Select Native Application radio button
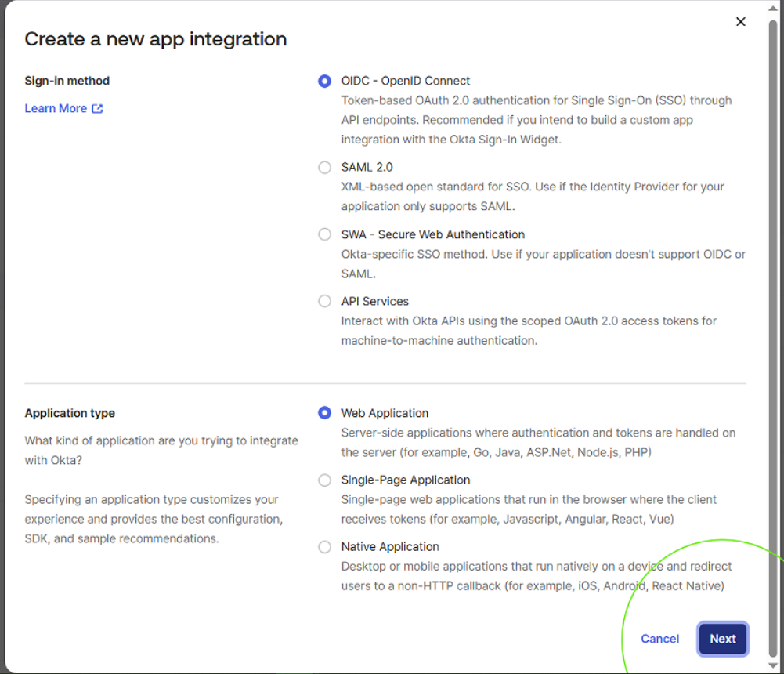This screenshot has height=674, width=784. click(324, 547)
